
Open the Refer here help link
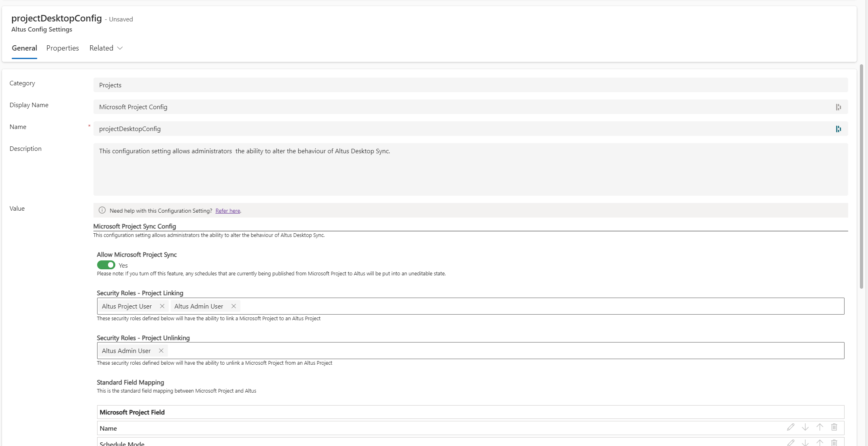click(x=228, y=211)
